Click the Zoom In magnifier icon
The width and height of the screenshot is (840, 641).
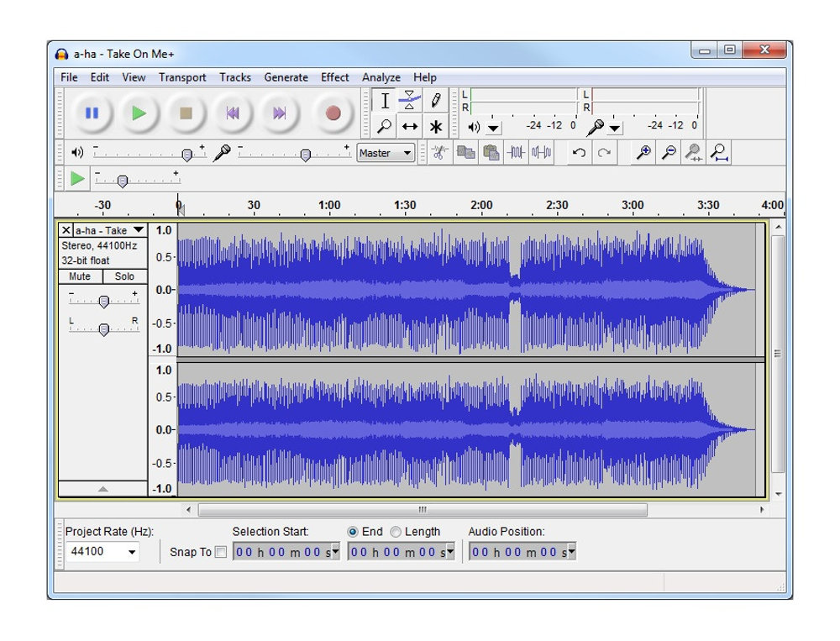[x=643, y=152]
